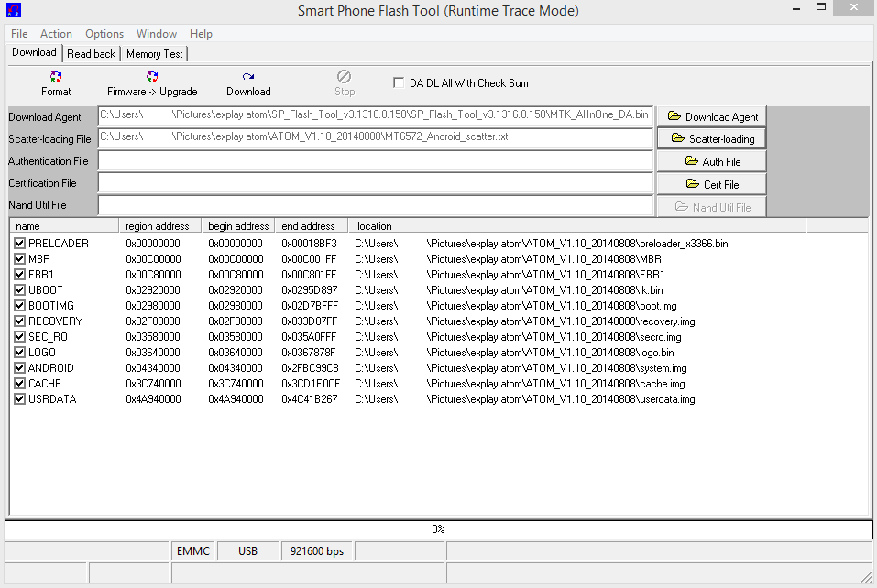This screenshot has height=588, width=877.
Task: Uncheck the USRDATA partition
Action: coord(19,399)
